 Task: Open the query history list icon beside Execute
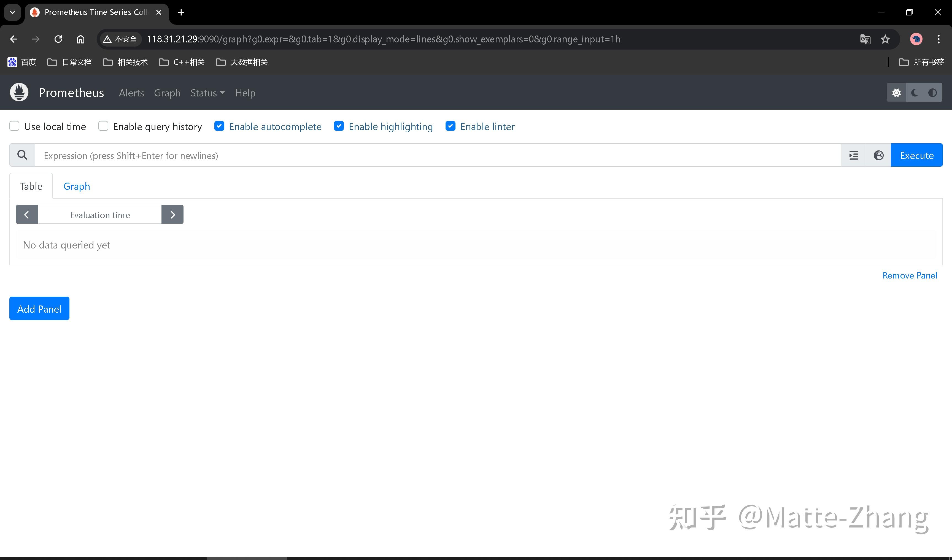(x=853, y=155)
